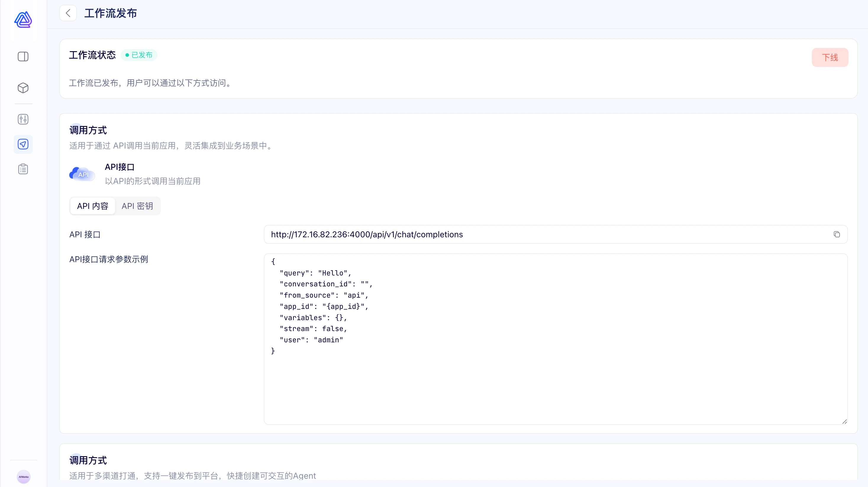This screenshot has height=487, width=868.
Task: Click inside the request parameters JSON textarea
Action: click(556, 339)
